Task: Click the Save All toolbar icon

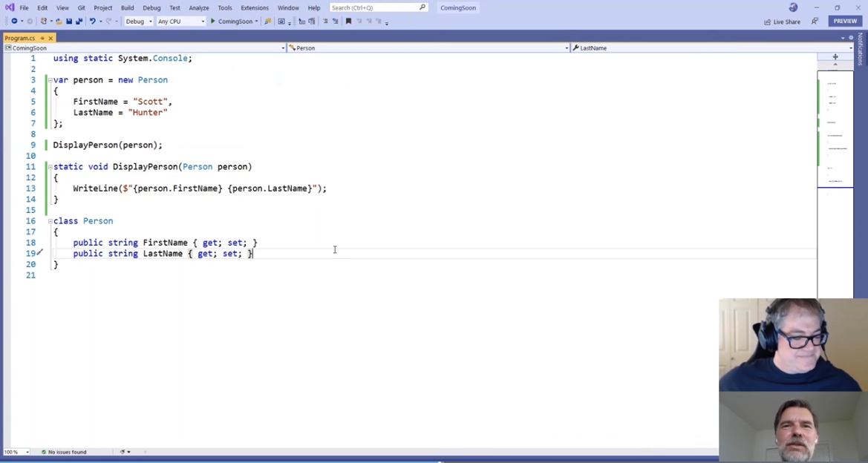Action: pos(79,22)
